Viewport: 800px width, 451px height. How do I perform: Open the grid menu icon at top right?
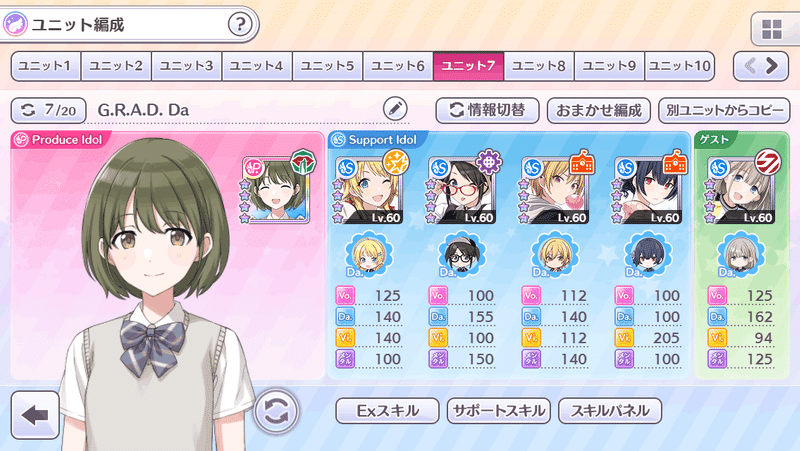point(771,30)
